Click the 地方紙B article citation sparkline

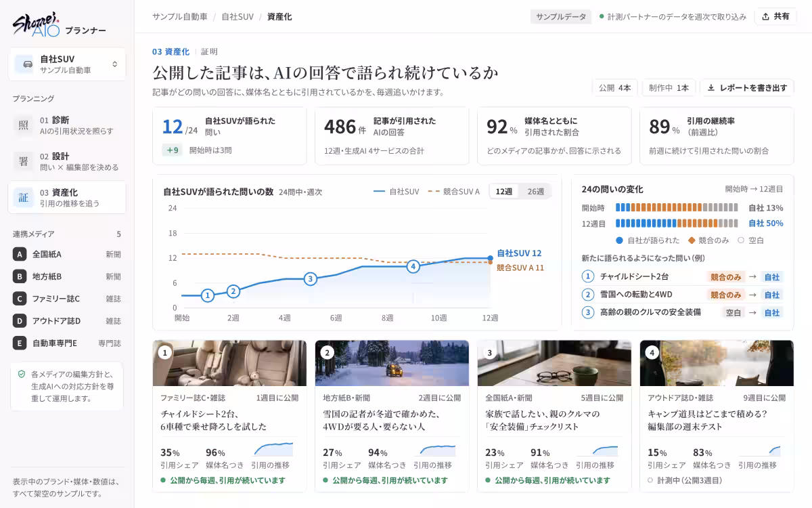(x=437, y=450)
